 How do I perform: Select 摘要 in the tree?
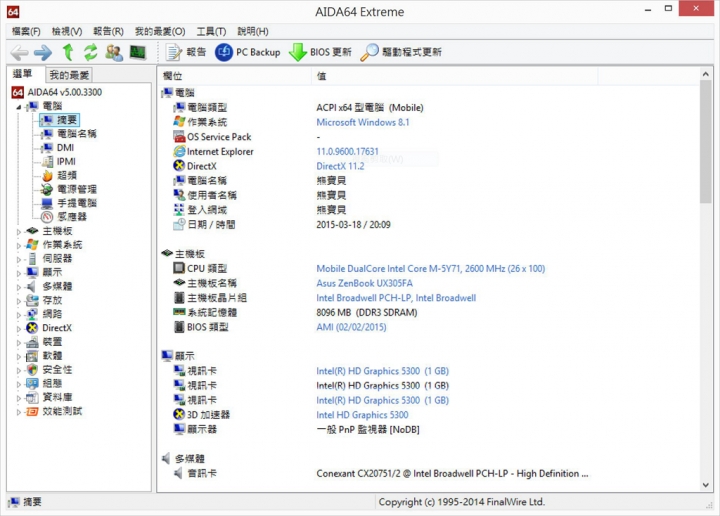[x=60, y=120]
